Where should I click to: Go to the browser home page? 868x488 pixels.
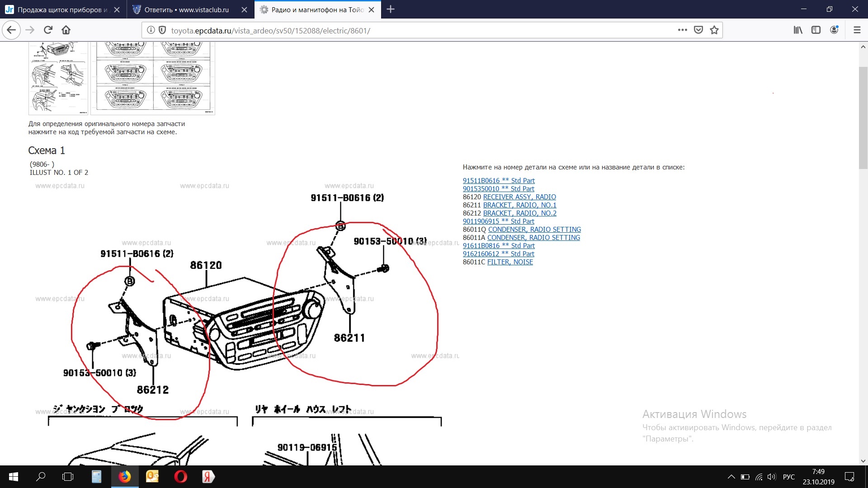tap(66, 30)
